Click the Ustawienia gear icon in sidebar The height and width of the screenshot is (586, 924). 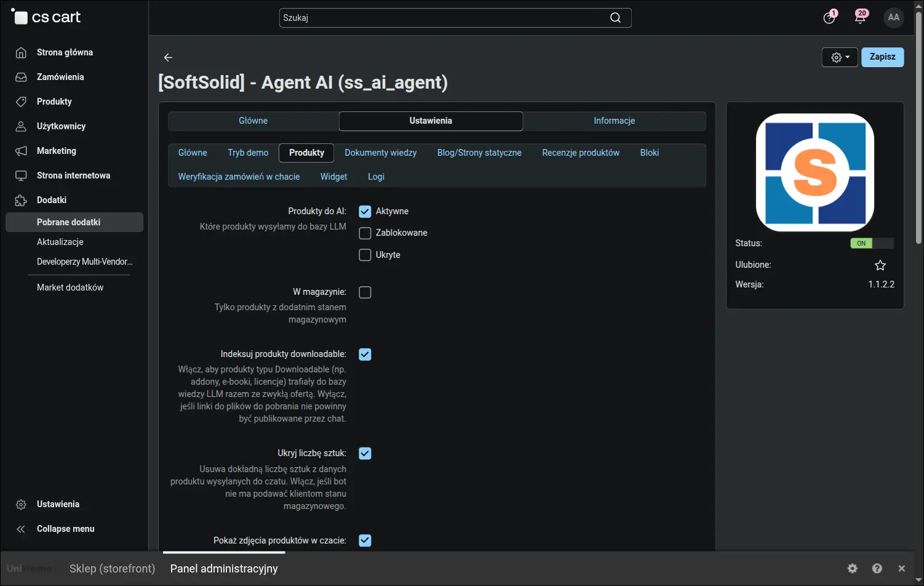click(x=21, y=504)
